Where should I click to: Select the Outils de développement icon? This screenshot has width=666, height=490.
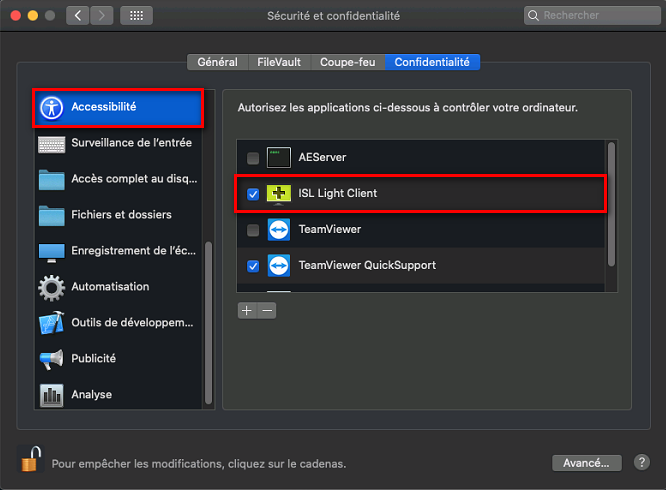[51, 323]
